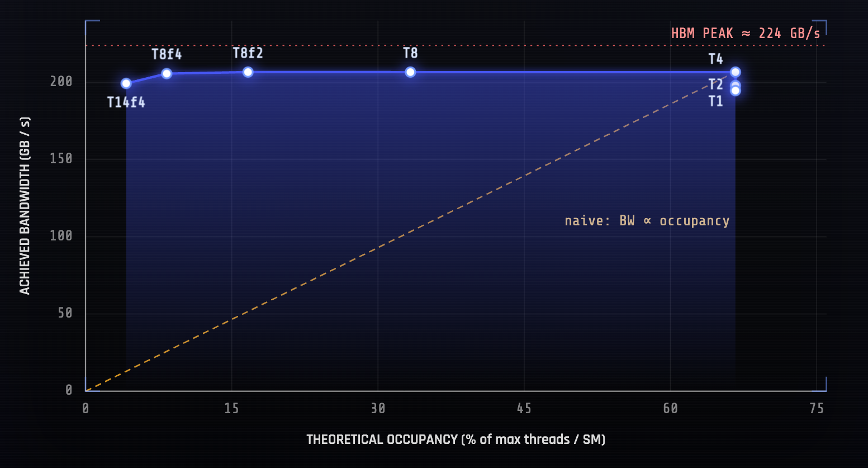The image size is (868, 468).
Task: Click the T2 label text
Action: (715, 84)
